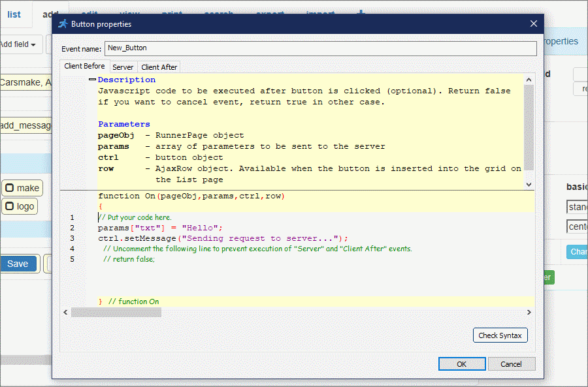This screenshot has height=387, width=588.
Task: Open the Add field dropdown
Action: (20, 44)
